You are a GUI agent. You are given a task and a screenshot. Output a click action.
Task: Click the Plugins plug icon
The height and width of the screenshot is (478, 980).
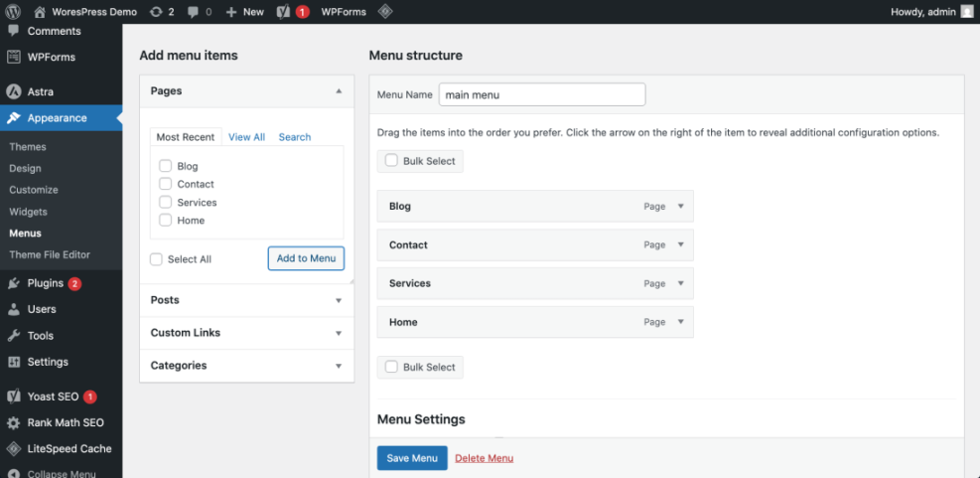(14, 283)
